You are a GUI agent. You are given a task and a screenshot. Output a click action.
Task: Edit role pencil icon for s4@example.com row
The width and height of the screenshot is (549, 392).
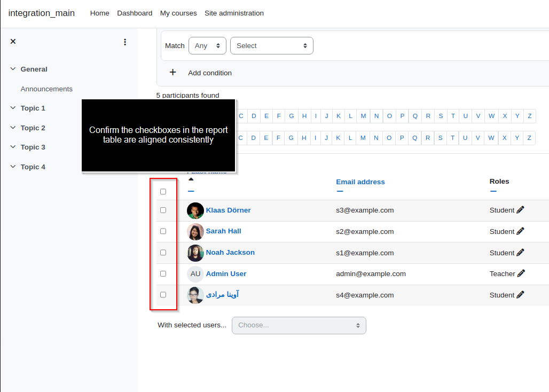[520, 295]
